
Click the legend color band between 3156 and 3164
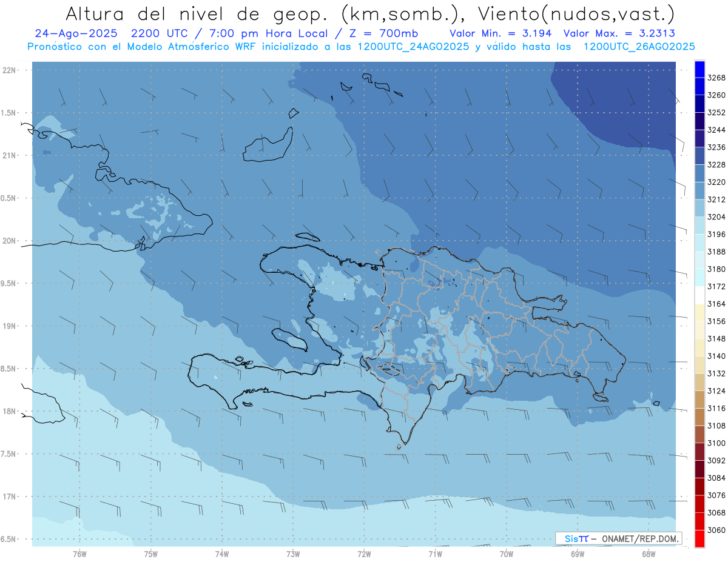click(x=699, y=312)
